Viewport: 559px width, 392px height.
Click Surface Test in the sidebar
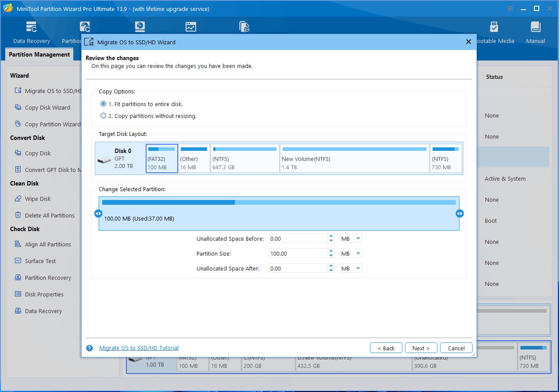tap(40, 261)
